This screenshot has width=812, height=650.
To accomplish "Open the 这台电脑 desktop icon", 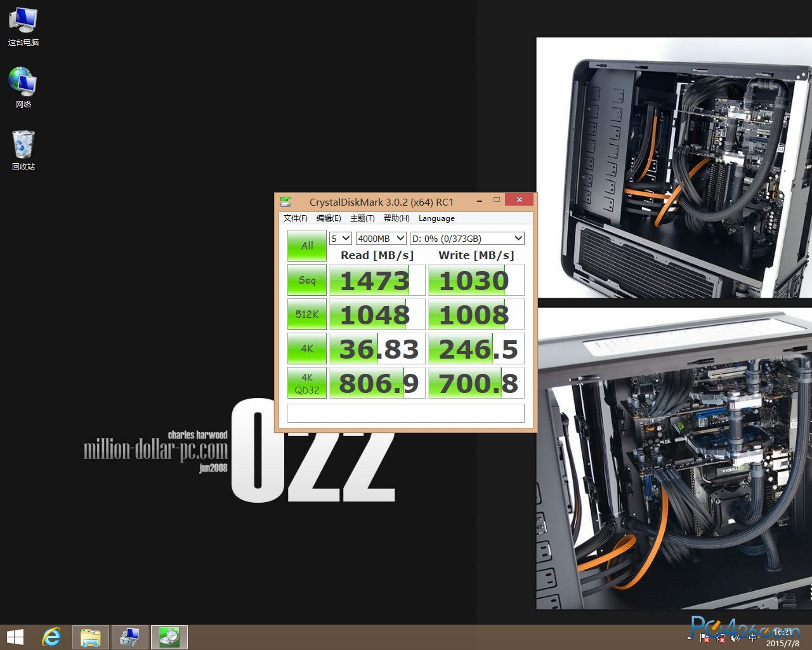I will click(x=23, y=26).
